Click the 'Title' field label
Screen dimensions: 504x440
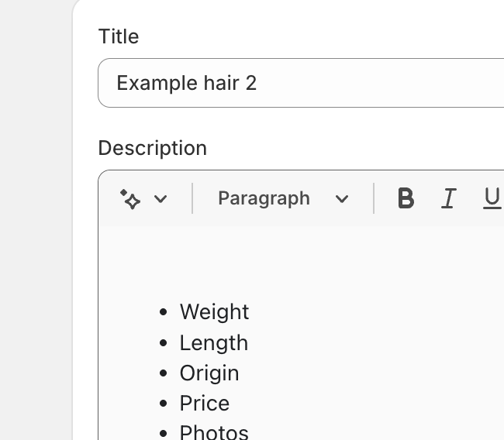pyautogui.click(x=119, y=36)
